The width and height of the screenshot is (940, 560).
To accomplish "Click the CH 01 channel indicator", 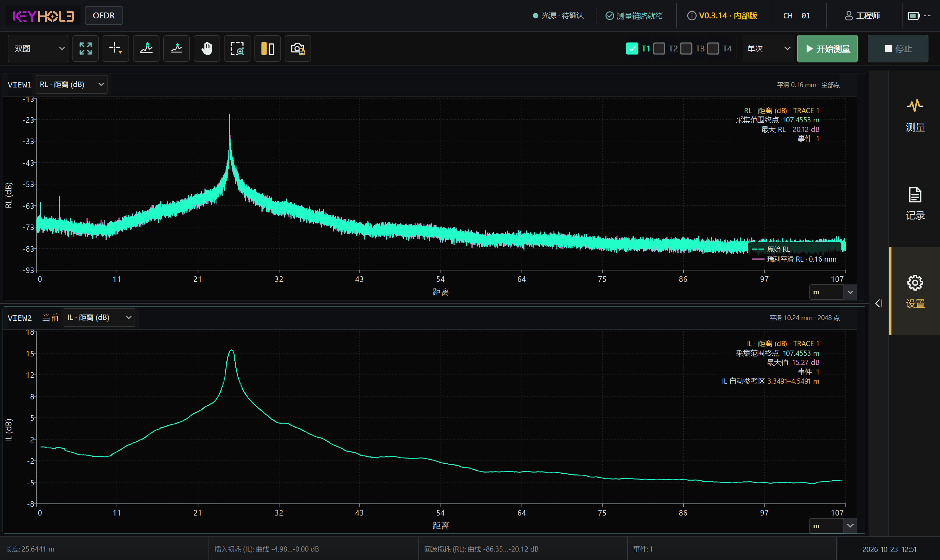I will pyautogui.click(x=797, y=16).
